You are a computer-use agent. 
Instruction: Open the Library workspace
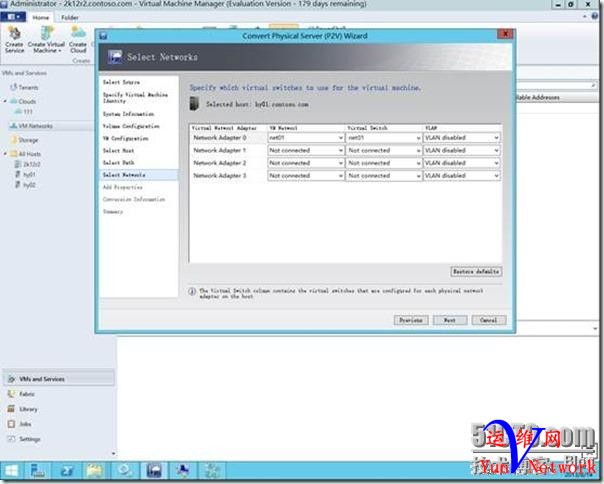(28, 409)
